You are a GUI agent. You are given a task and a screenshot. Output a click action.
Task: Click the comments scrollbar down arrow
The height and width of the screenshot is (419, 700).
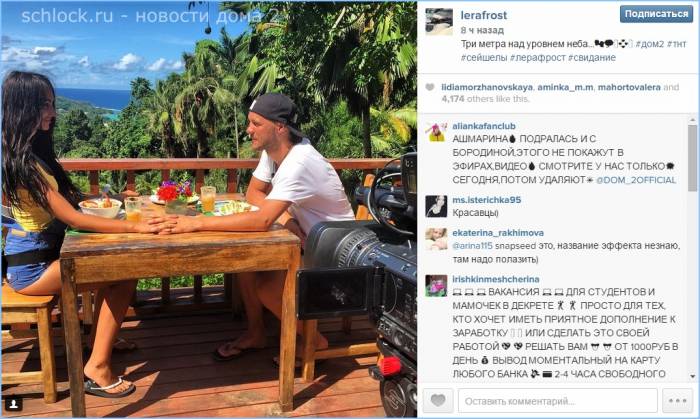pyautogui.click(x=692, y=377)
